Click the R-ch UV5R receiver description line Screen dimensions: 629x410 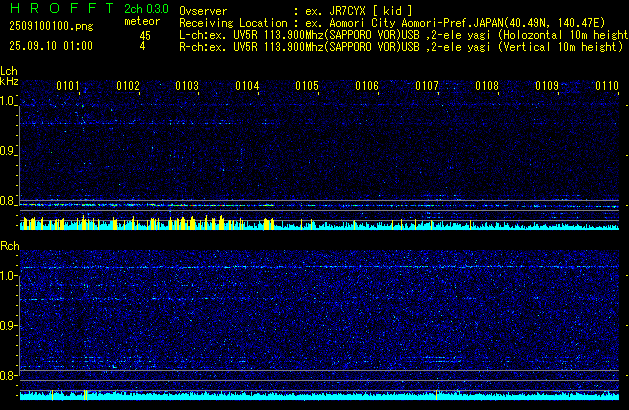[401, 47]
